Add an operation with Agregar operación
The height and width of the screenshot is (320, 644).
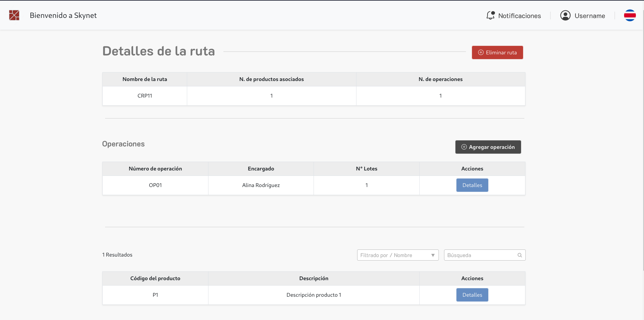488,147
